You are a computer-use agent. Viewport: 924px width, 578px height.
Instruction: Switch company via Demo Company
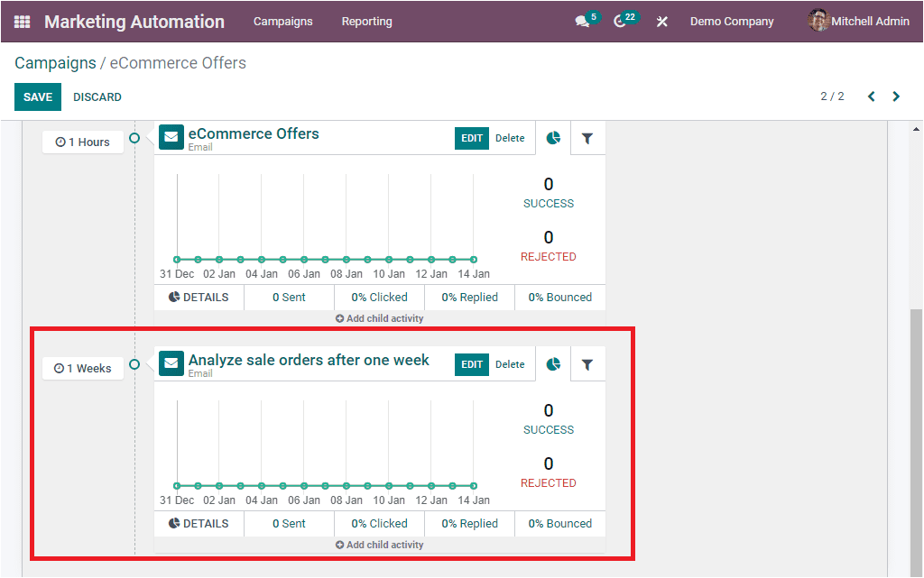732,21
